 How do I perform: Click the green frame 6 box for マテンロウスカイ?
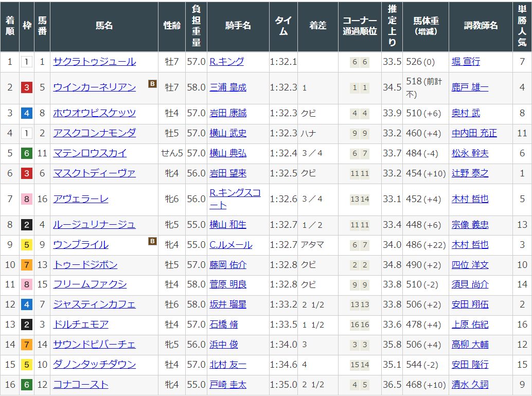click(27, 153)
